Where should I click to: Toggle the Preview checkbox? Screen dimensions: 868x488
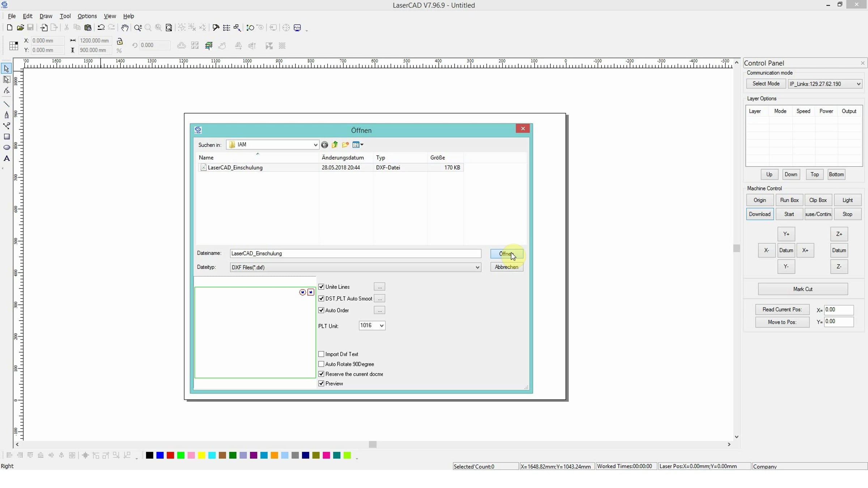click(x=321, y=384)
